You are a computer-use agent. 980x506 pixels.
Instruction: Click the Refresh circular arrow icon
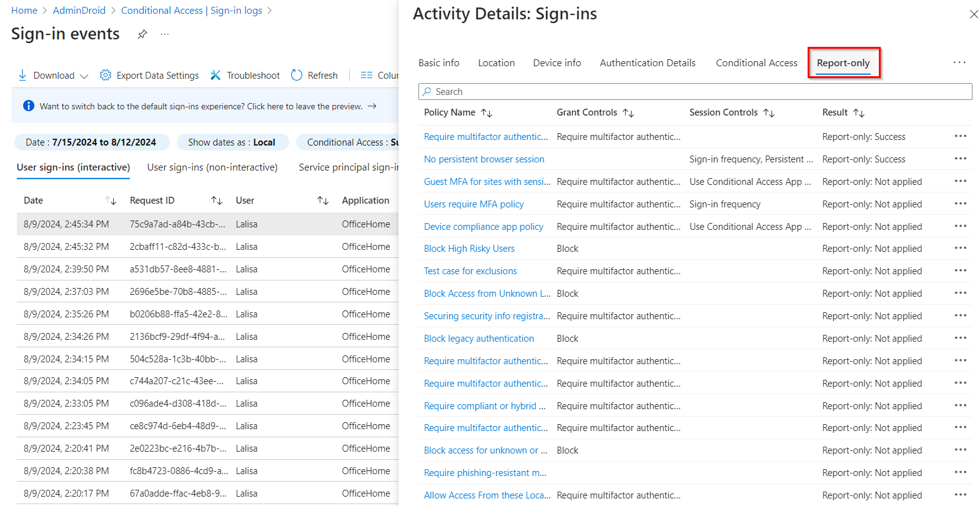297,76
